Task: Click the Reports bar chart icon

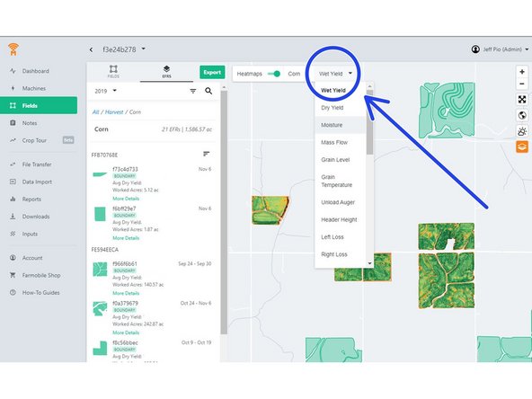Action: click(x=13, y=199)
